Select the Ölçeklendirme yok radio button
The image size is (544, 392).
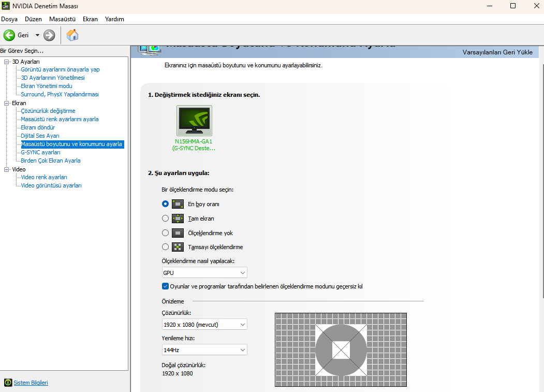click(166, 233)
